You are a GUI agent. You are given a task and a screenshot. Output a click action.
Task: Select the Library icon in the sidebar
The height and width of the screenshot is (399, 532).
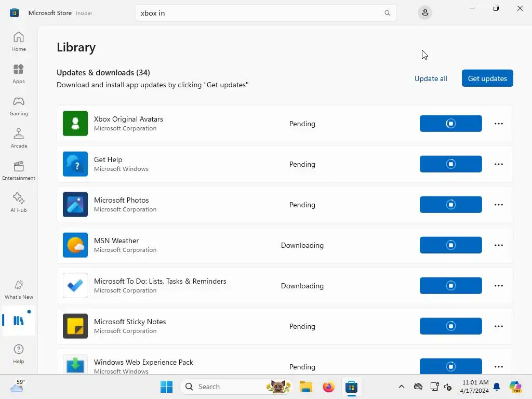(x=19, y=320)
